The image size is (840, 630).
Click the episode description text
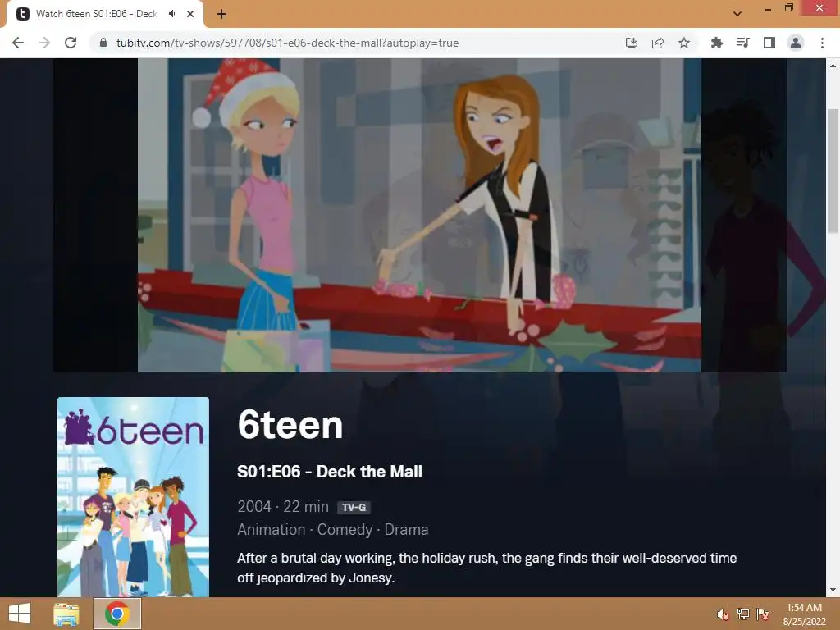(x=486, y=568)
